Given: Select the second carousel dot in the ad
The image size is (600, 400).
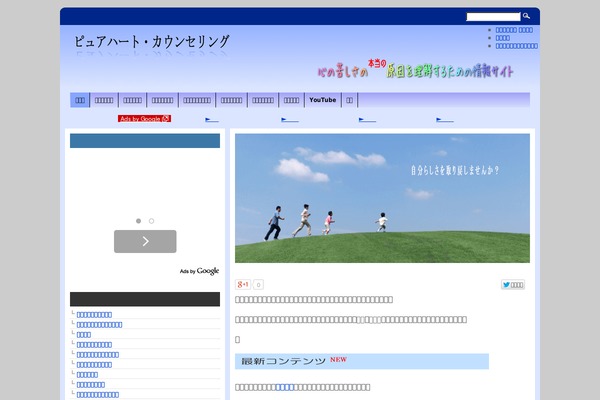Looking at the screenshot, I should (152, 220).
